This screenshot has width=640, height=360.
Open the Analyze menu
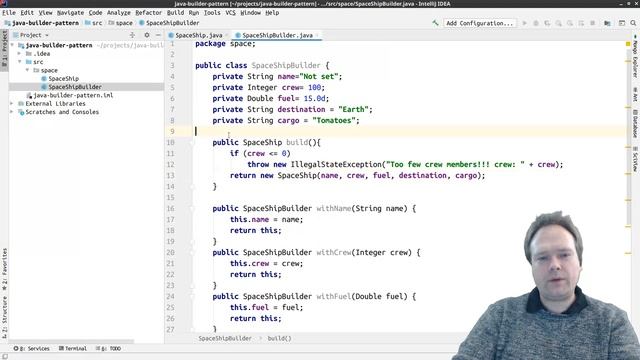click(x=119, y=13)
